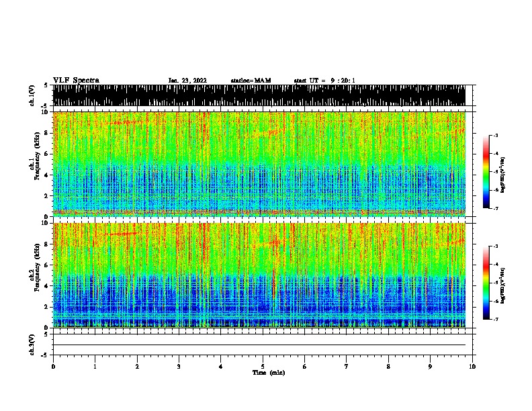Click the "10" kHz tick on ch.2 frequency axis
532x411 pixels.
coord(46,223)
